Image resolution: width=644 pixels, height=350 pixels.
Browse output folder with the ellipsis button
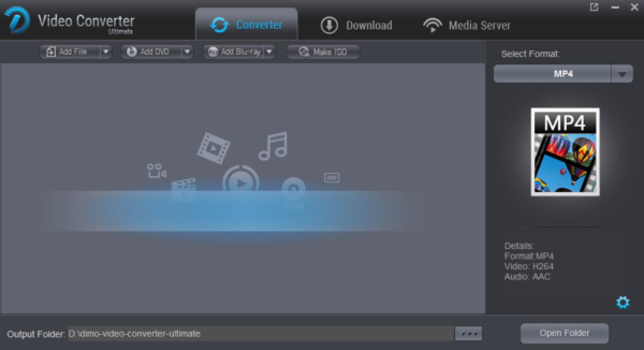click(x=468, y=333)
